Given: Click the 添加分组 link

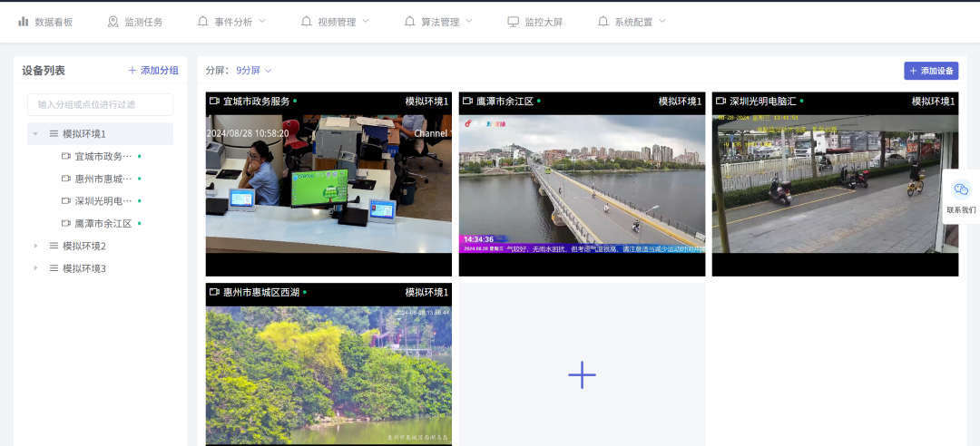Looking at the screenshot, I should [153, 70].
